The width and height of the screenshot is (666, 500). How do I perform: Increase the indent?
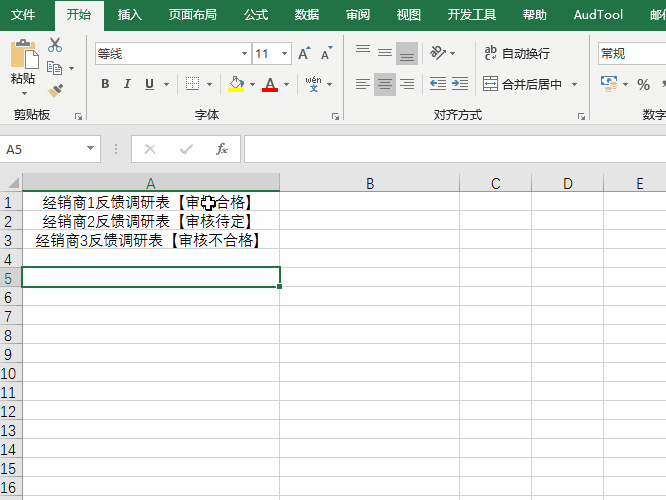pyautogui.click(x=460, y=84)
